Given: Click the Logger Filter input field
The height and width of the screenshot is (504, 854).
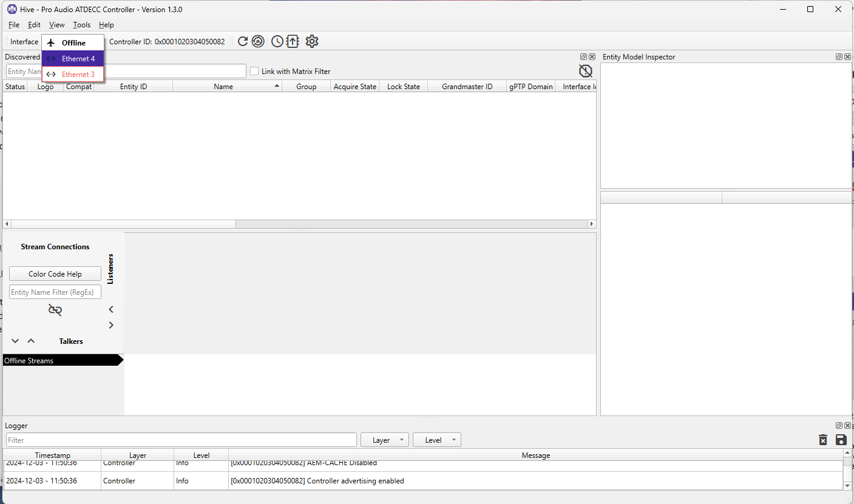Looking at the screenshot, I should pos(181,440).
